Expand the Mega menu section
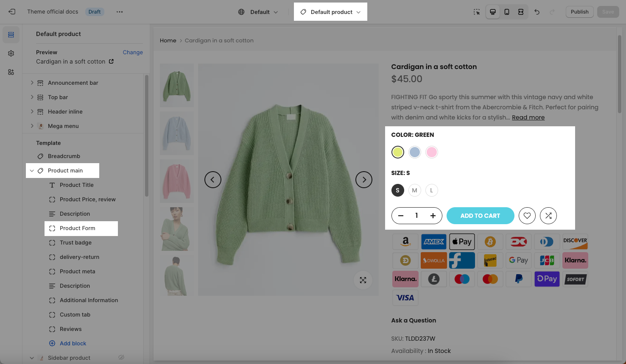This screenshot has height=364, width=626. tap(32, 126)
